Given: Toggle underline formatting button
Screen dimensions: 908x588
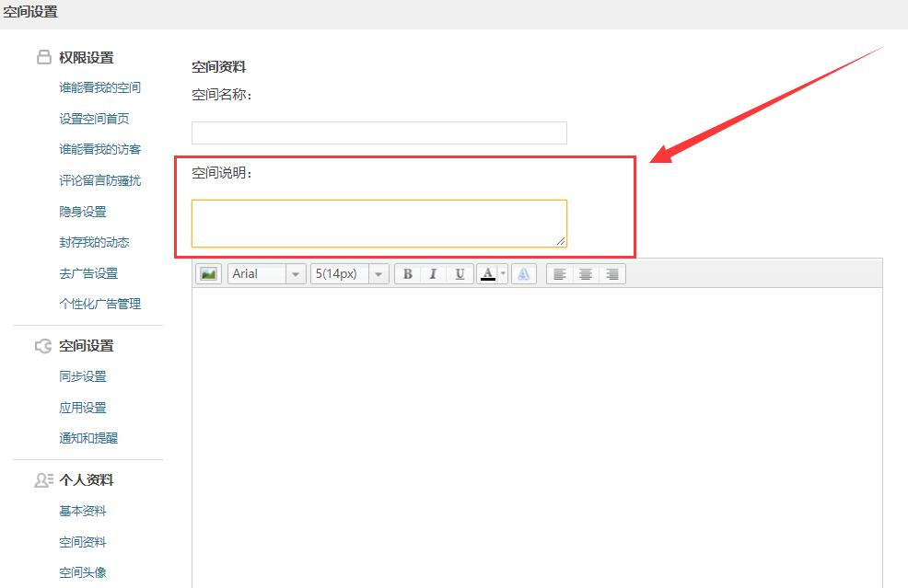Looking at the screenshot, I should 460,273.
